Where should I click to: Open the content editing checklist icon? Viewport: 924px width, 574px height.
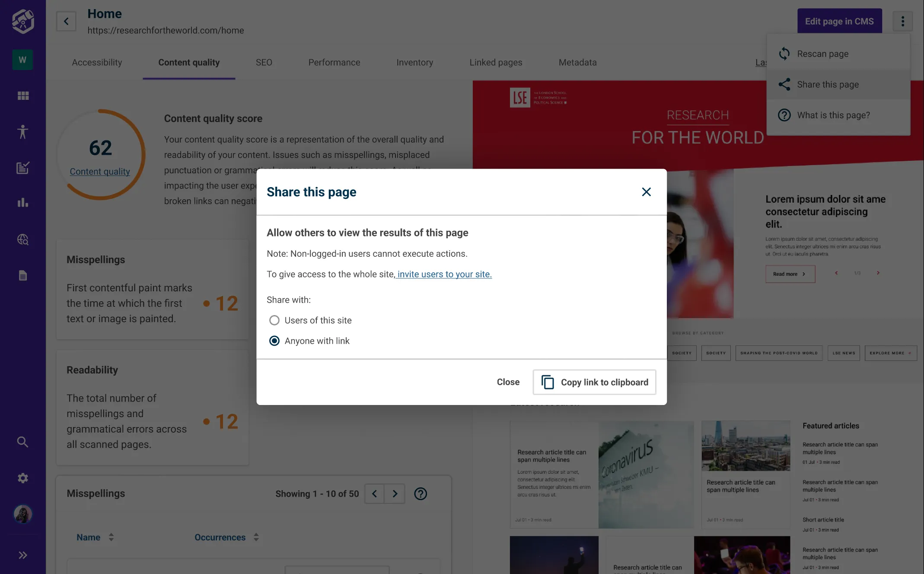(22, 168)
